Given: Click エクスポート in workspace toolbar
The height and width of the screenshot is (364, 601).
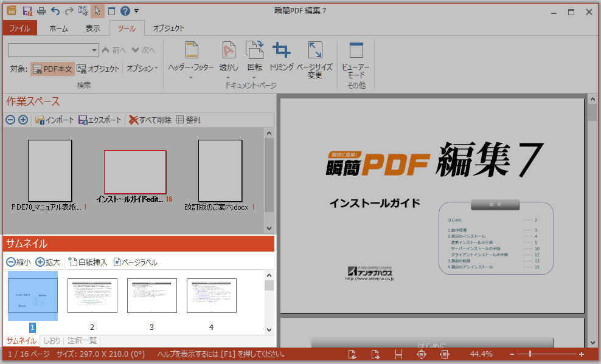Looking at the screenshot, I should 100,120.
